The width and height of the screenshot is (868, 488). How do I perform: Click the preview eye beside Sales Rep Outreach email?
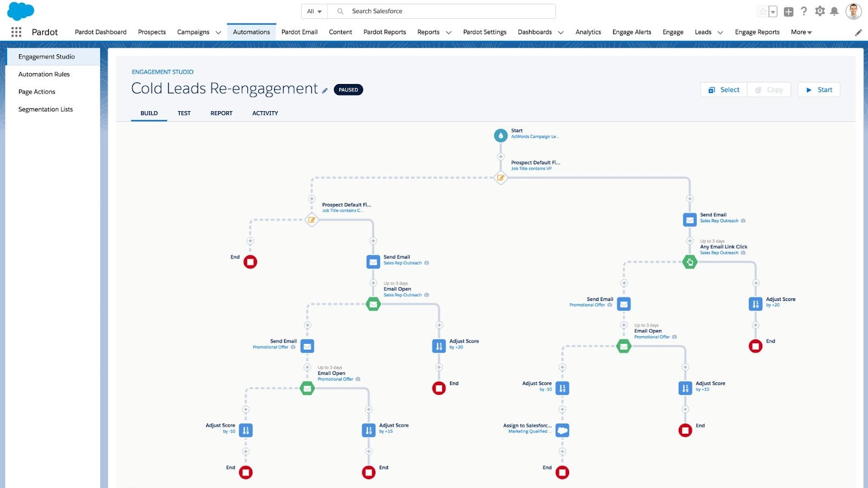click(x=426, y=262)
